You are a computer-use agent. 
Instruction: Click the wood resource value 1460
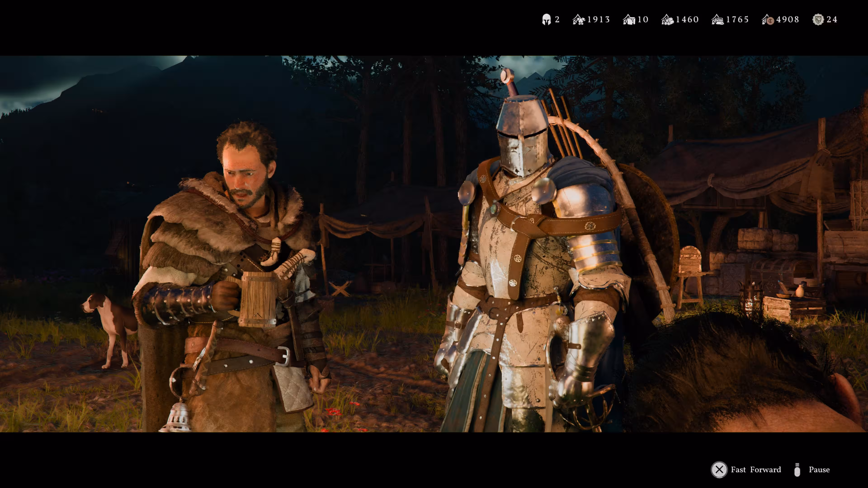(687, 19)
